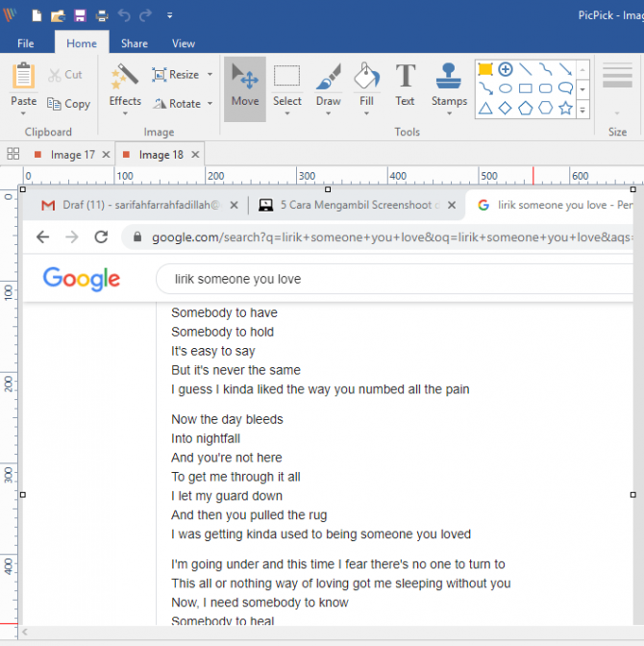Click the Save icon in title bar
The width and height of the screenshot is (644, 646).
coord(80,15)
